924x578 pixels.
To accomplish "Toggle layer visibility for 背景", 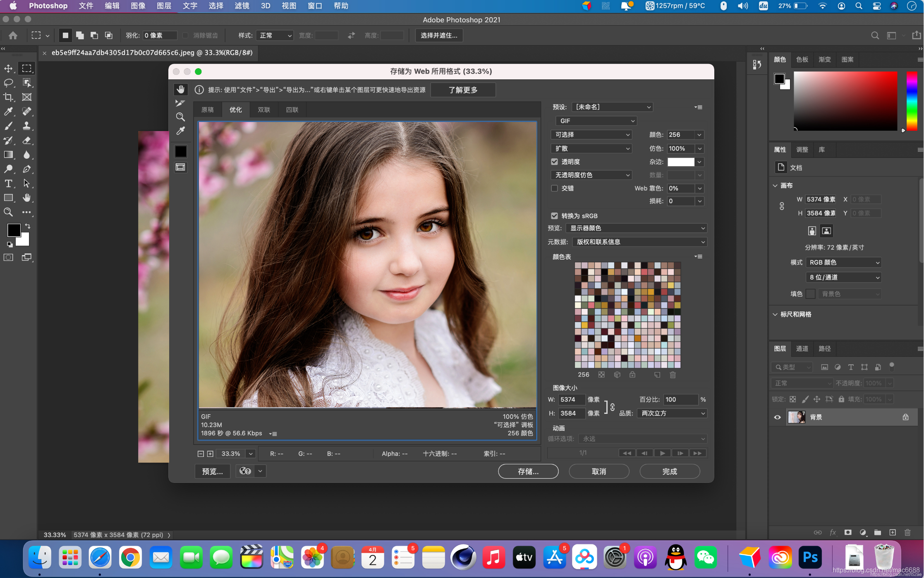I will (x=778, y=417).
